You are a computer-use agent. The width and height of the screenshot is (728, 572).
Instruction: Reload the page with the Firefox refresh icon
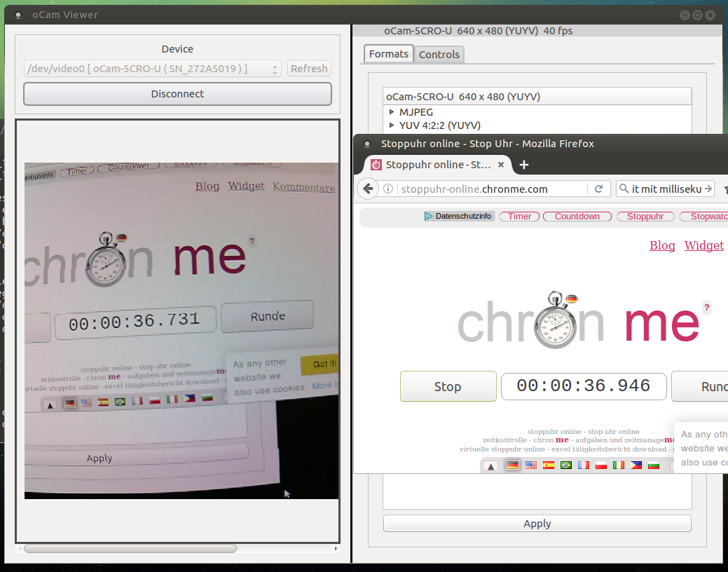tap(598, 189)
